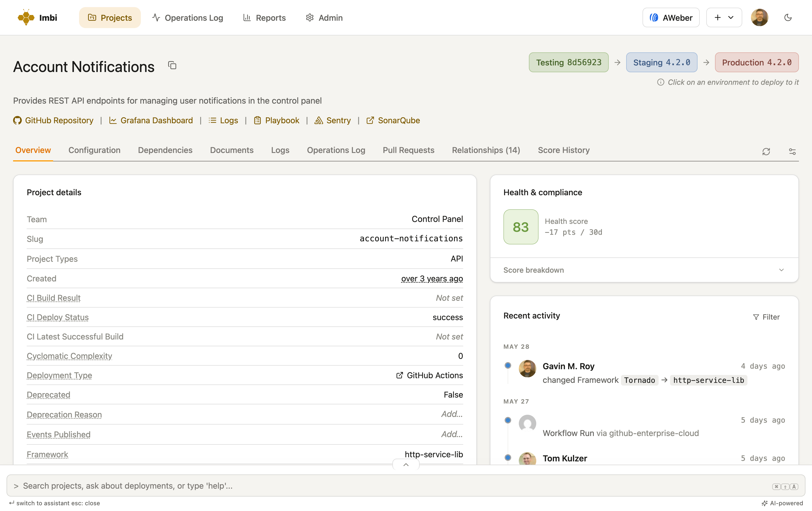
Task: Click the Framework field label
Action: (x=47, y=455)
